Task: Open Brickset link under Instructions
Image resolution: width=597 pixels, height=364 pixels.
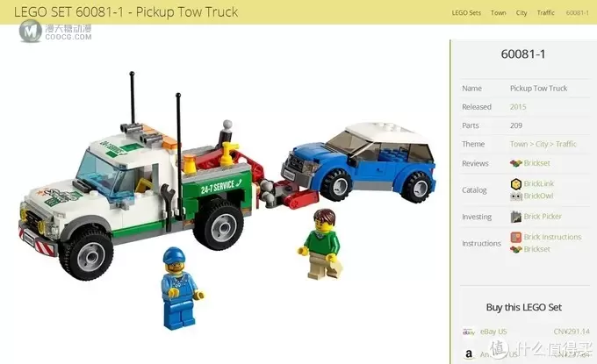Action: (536, 249)
